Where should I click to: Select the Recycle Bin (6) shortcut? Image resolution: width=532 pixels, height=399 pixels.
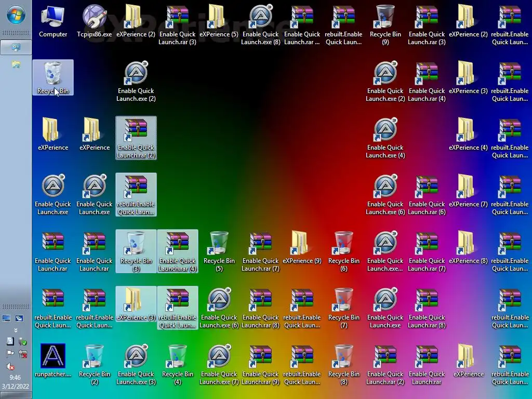[344, 251]
